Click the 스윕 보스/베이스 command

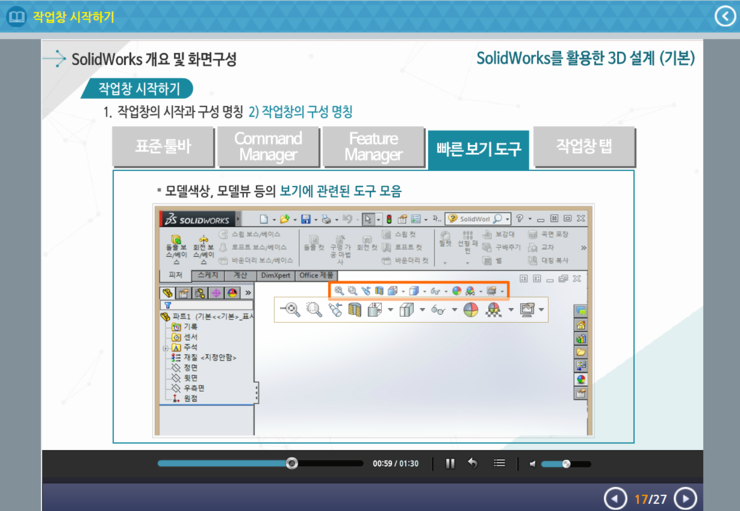pyautogui.click(x=250, y=234)
